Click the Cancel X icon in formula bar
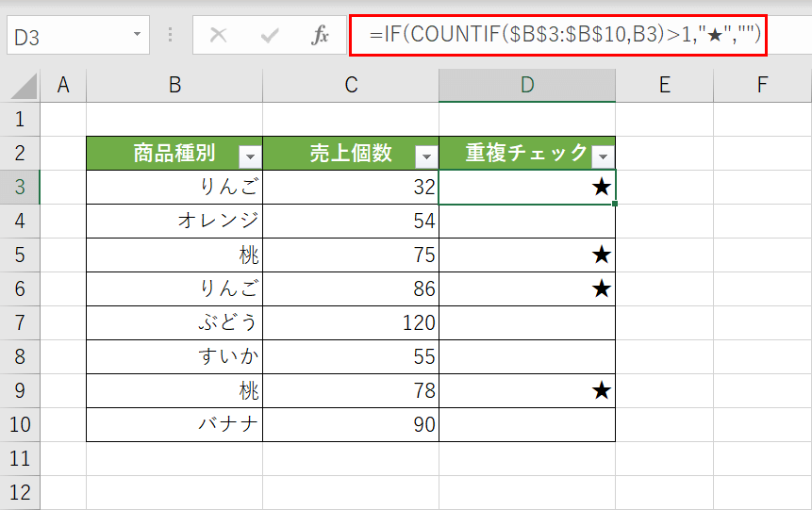Image resolution: width=812 pixels, height=510 pixels. point(218,35)
